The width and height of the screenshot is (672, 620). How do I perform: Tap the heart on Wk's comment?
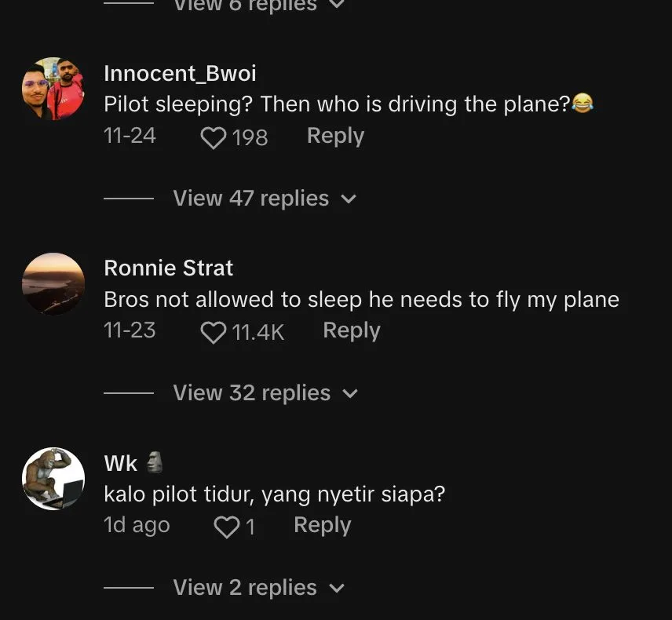(226, 527)
